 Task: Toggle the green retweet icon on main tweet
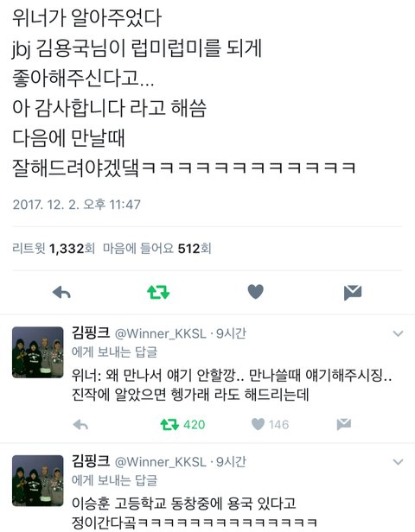[x=158, y=292]
